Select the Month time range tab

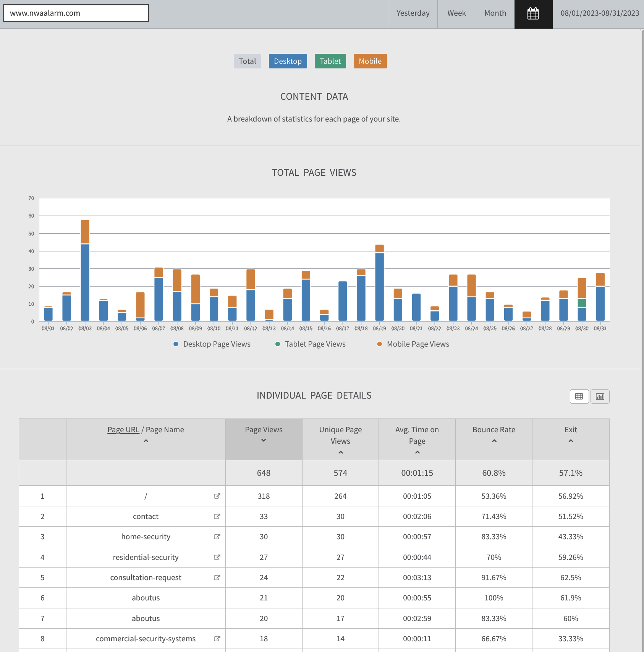pyautogui.click(x=495, y=13)
